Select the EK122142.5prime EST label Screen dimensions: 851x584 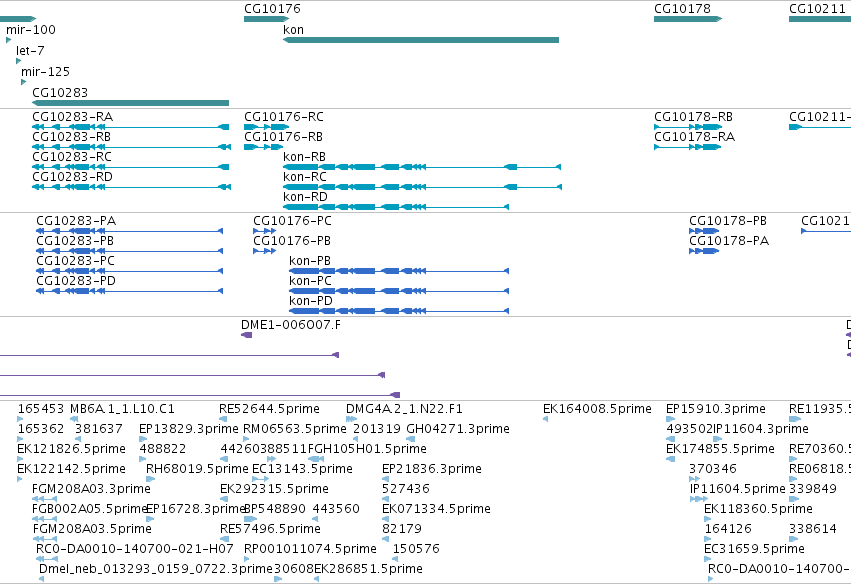[x=72, y=469]
